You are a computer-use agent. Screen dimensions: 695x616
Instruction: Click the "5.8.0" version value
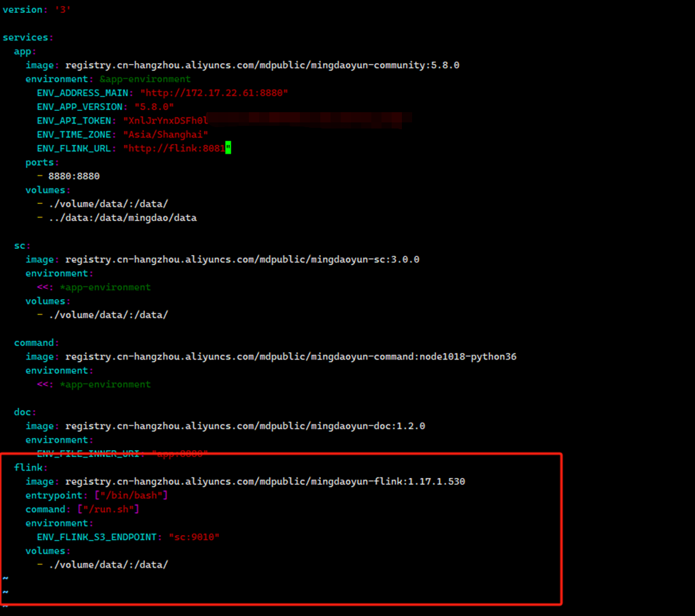click(x=154, y=107)
